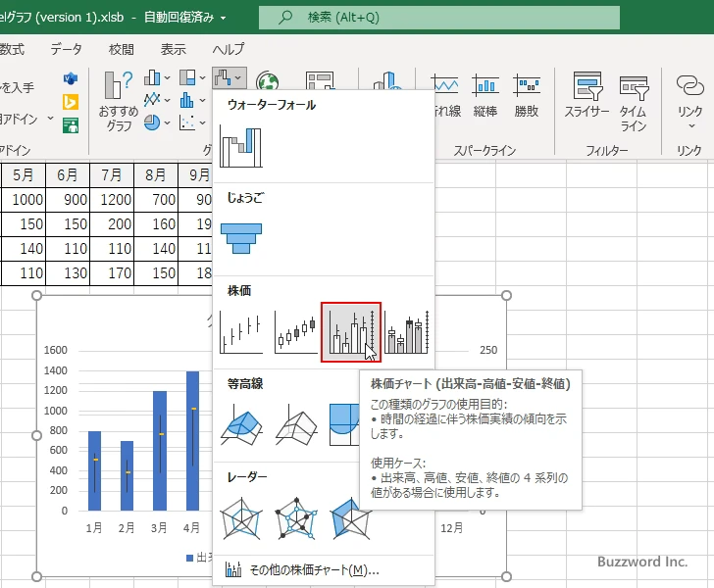Select Volume-High-Low-Close stock chart
The width and height of the screenshot is (714, 588).
(351, 332)
